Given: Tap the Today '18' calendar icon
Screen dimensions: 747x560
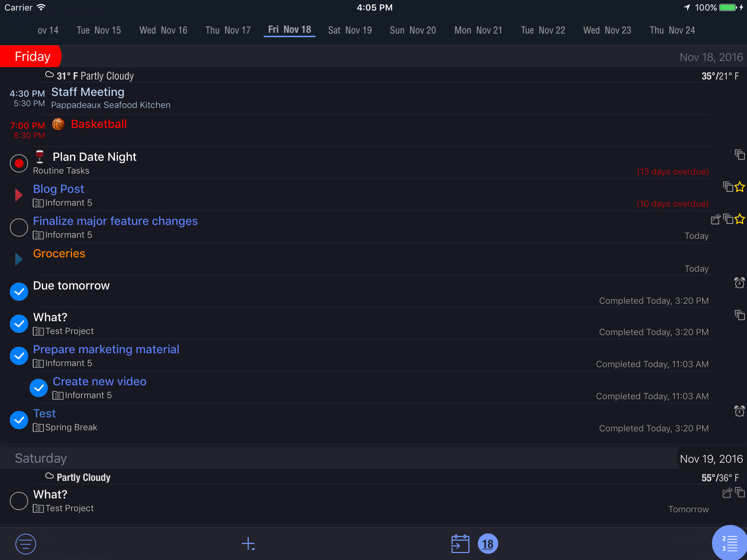Looking at the screenshot, I should (488, 543).
